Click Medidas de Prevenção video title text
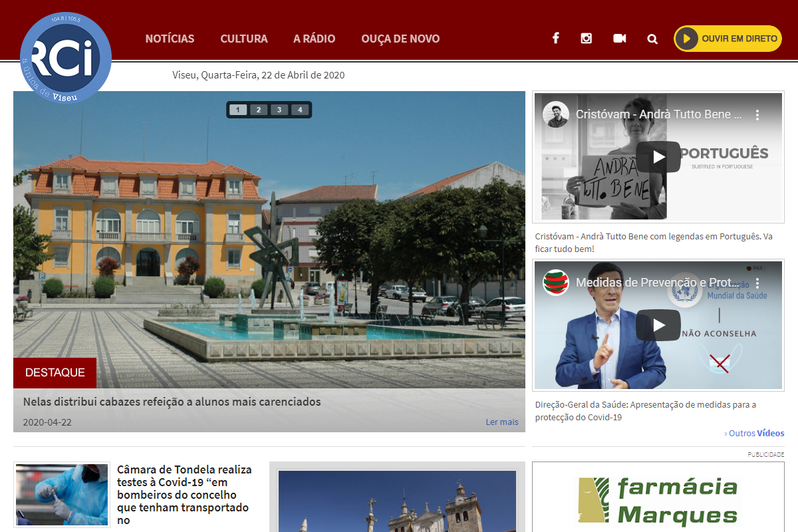 (x=658, y=283)
